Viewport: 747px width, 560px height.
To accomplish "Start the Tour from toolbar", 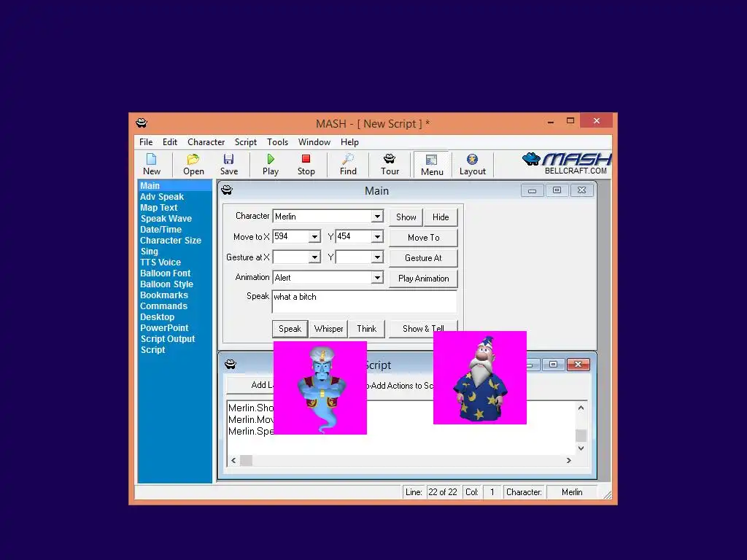I will [x=390, y=164].
